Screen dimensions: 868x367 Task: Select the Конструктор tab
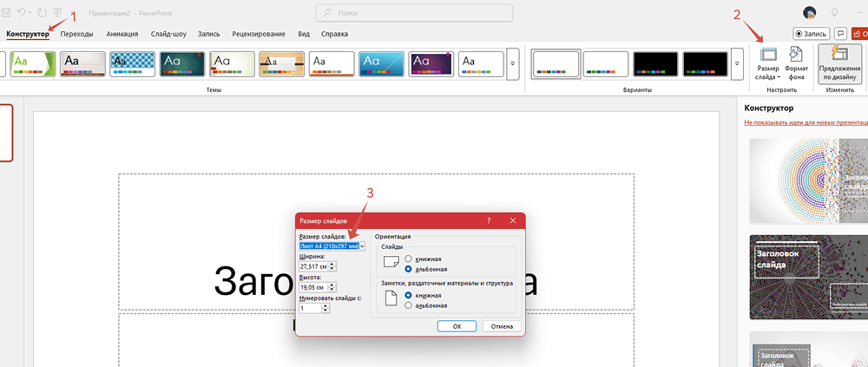[x=28, y=34]
